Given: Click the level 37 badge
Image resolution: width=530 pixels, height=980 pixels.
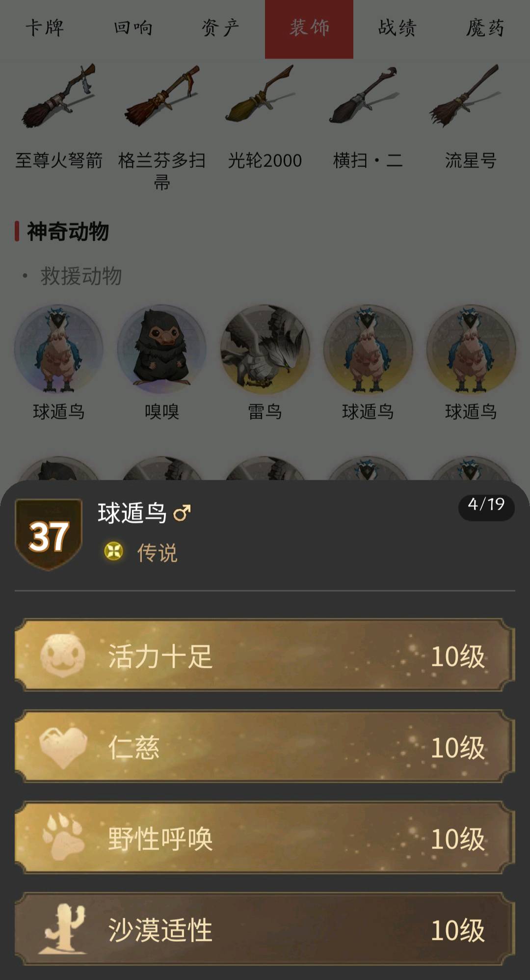Looking at the screenshot, I should coord(49,534).
